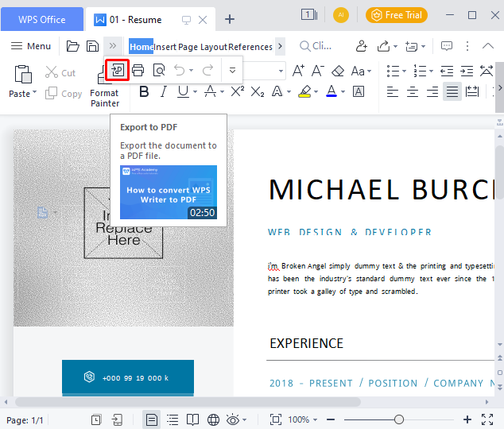The image size is (504, 429).
Task: Click the Undo arrow
Action: click(180, 70)
